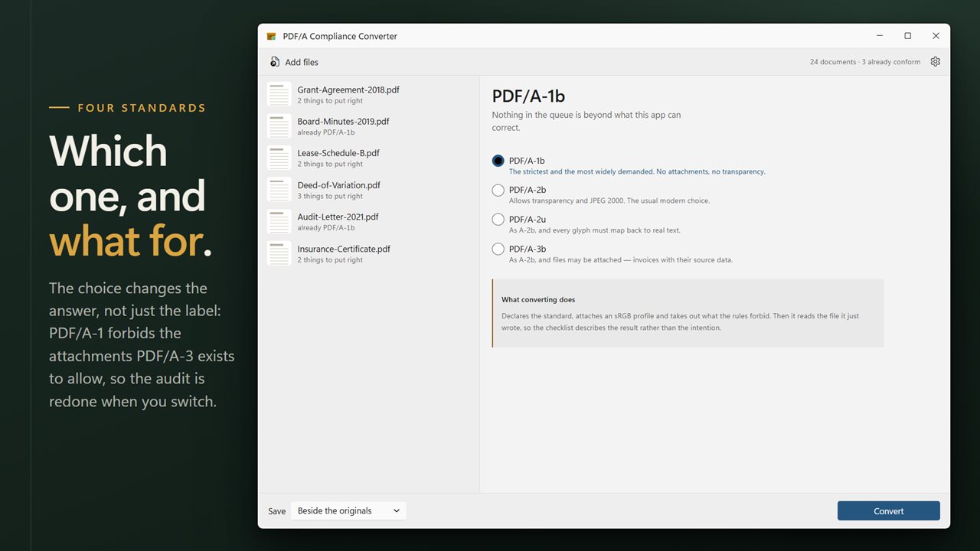The width and height of the screenshot is (980, 551).
Task: Maximize the PDF/A Compliance Converter window
Action: point(908,36)
